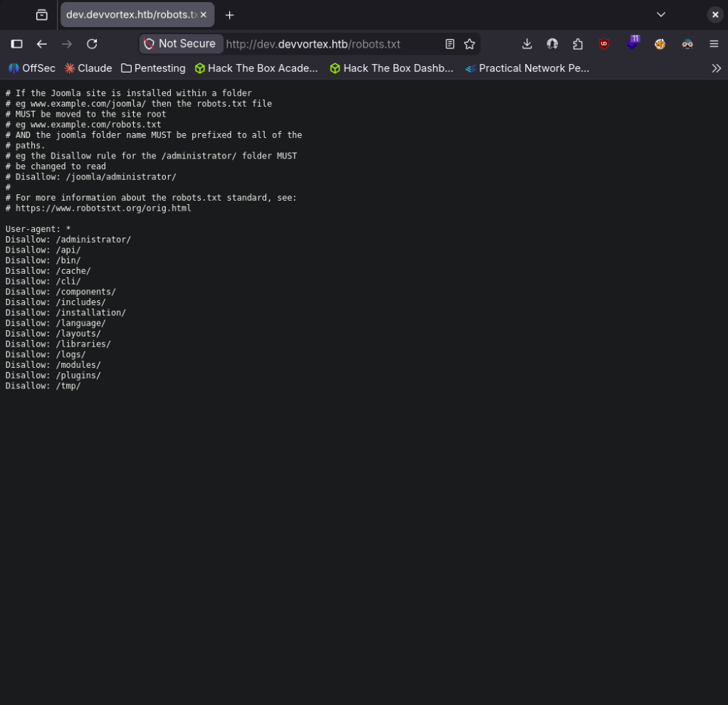Go back to the previous page
The image size is (728, 705).
[42, 44]
